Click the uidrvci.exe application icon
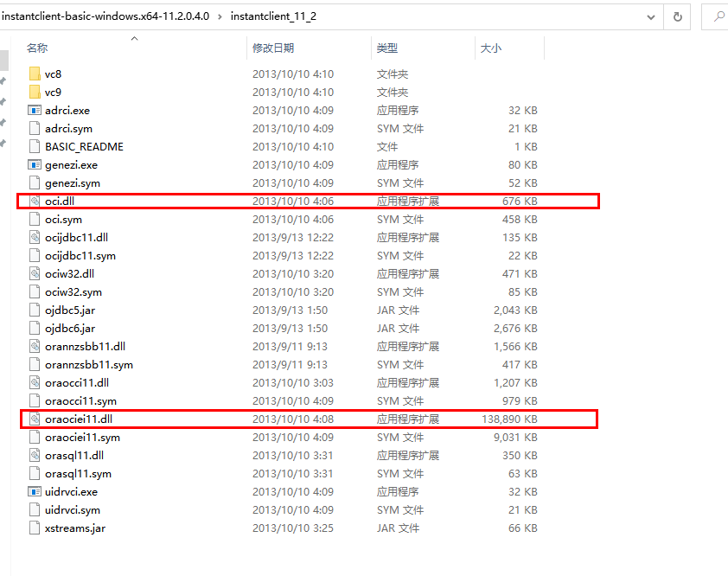728x576 pixels. point(33,491)
